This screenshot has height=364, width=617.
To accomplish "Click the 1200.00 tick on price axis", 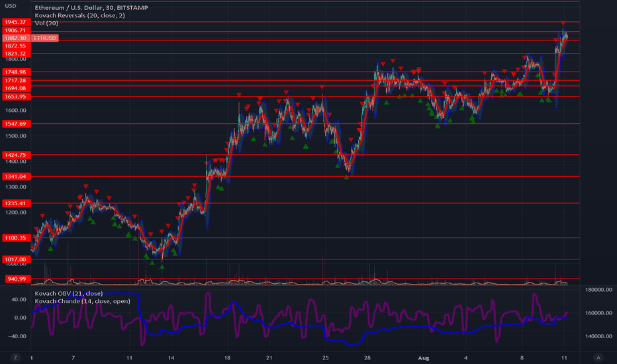I will pyautogui.click(x=16, y=212).
